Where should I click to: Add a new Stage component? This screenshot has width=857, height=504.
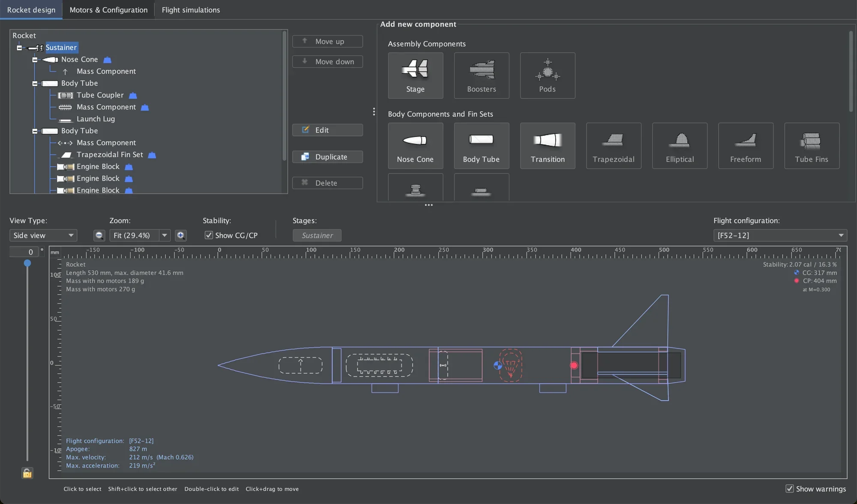tap(415, 75)
